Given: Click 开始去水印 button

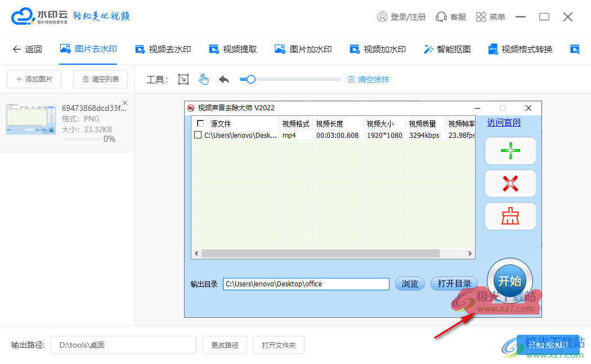Looking at the screenshot, I should point(548,345).
